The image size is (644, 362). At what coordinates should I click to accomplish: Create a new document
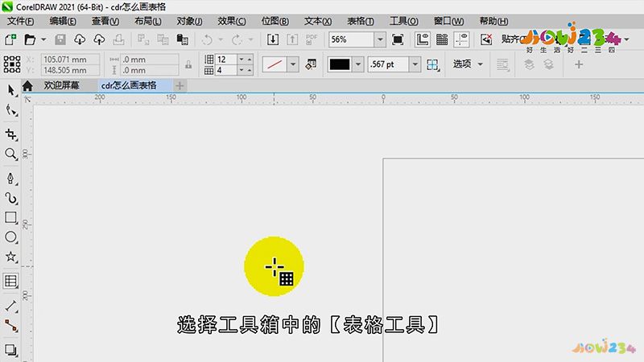tap(10, 39)
